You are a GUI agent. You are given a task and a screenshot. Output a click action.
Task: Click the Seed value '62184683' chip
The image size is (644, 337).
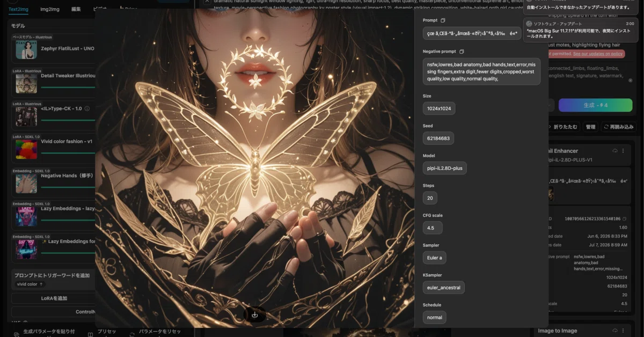point(438,138)
